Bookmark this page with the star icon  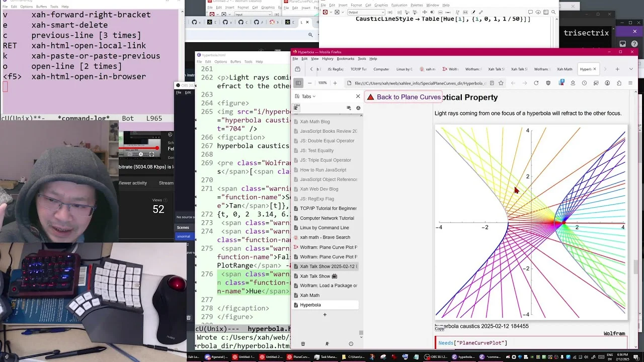(501, 83)
